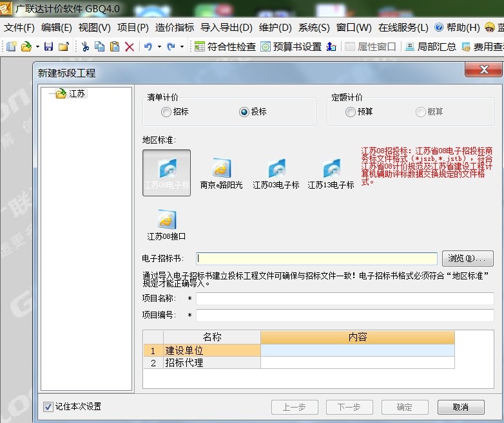Choose 江苏08接口 region standard icon

point(166,224)
